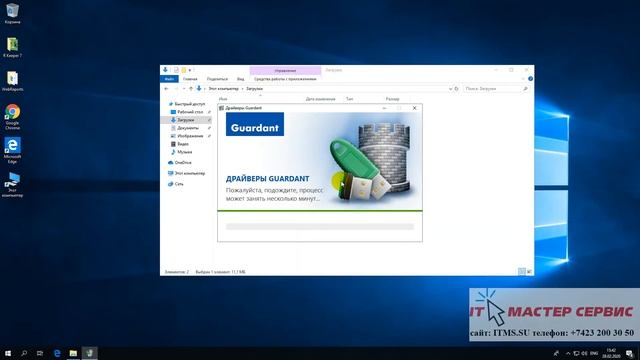The image size is (640, 360).
Task: Go up one folder level in Explorer
Action: (191, 89)
